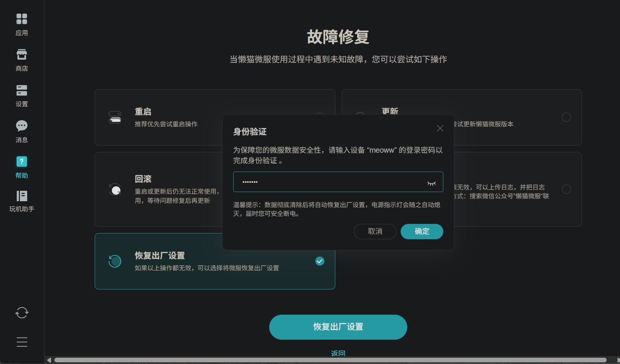Viewport: 620px width, 364px height.
Task: Click the 推荐优先尝试重启操作 description
Action: [x=166, y=124]
